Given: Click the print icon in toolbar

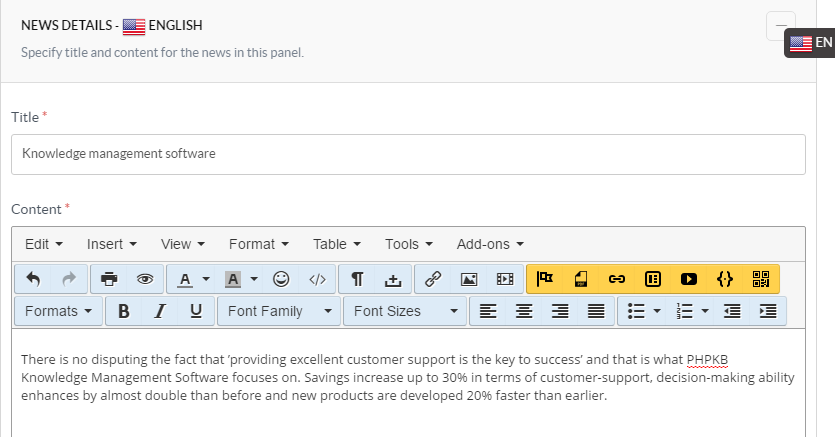Looking at the screenshot, I should pos(109,279).
